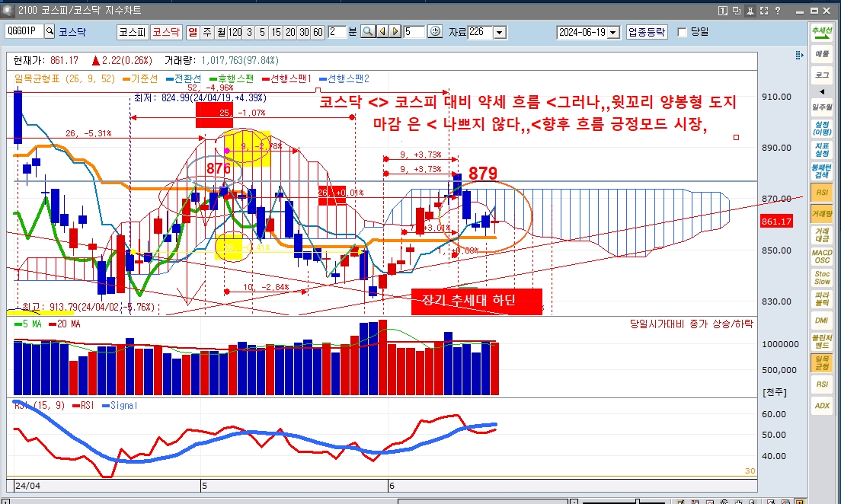This screenshot has width=841, height=504.
Task: Step chart forward with the right arrow
Action: point(395,32)
